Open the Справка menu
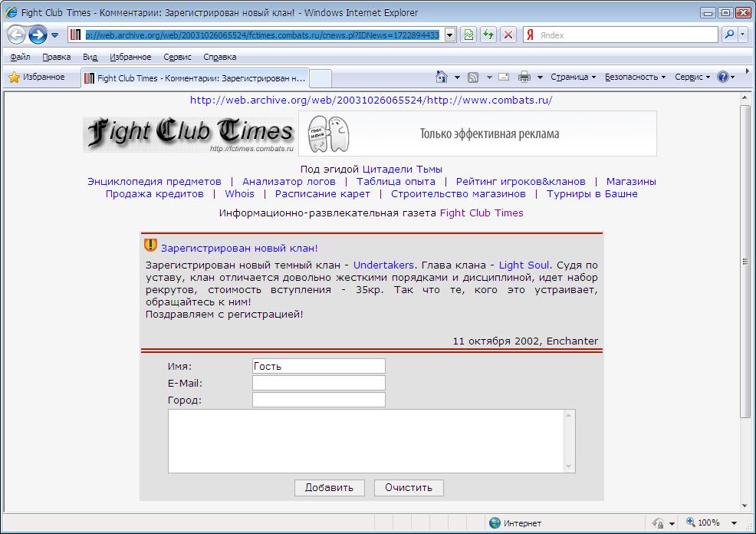 (219, 57)
